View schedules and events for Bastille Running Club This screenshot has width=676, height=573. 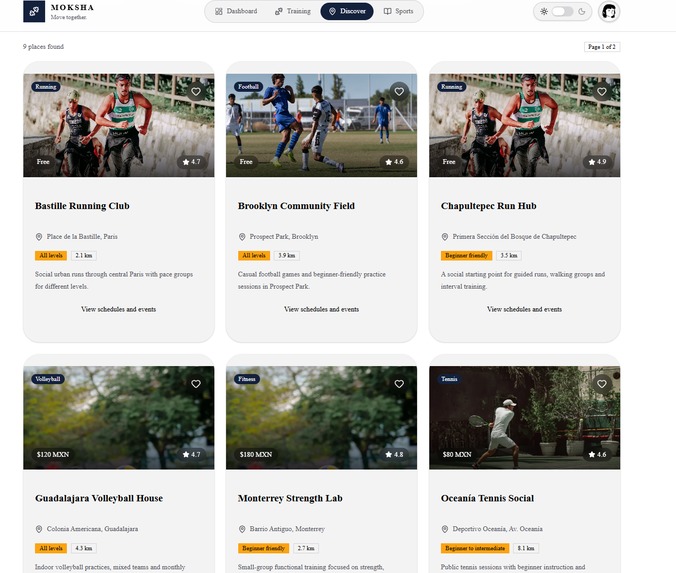coord(119,309)
